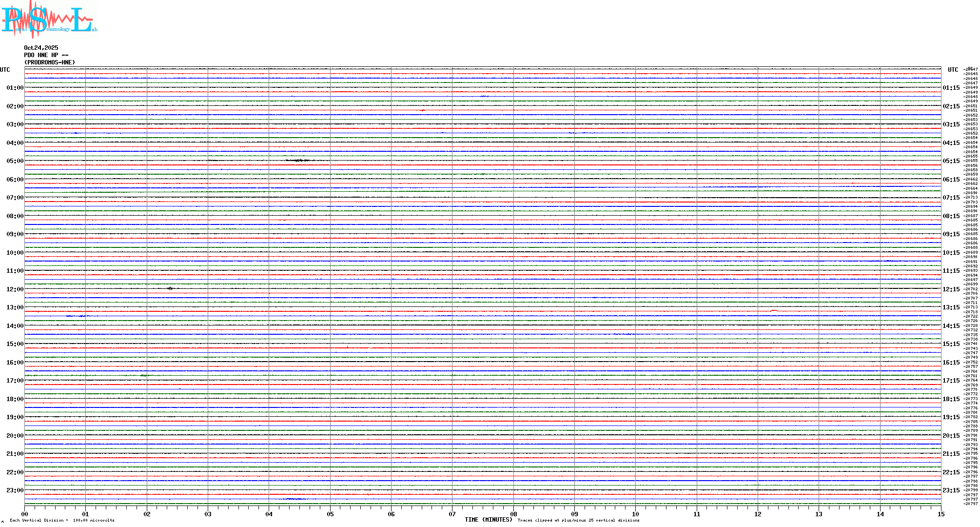This screenshot has width=980, height=527.
Task: Click the 20:15 label on right side
Action: (x=951, y=436)
